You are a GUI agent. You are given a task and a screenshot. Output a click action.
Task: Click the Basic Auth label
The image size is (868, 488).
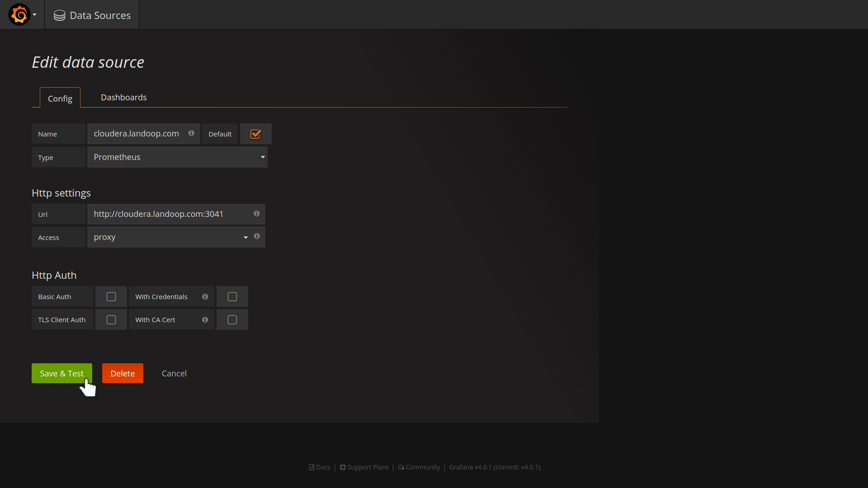(x=62, y=296)
